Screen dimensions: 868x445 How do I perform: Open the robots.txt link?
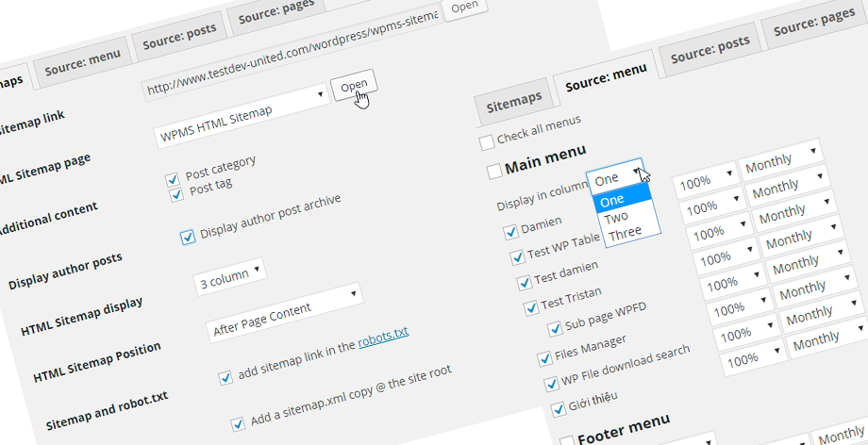click(x=383, y=334)
